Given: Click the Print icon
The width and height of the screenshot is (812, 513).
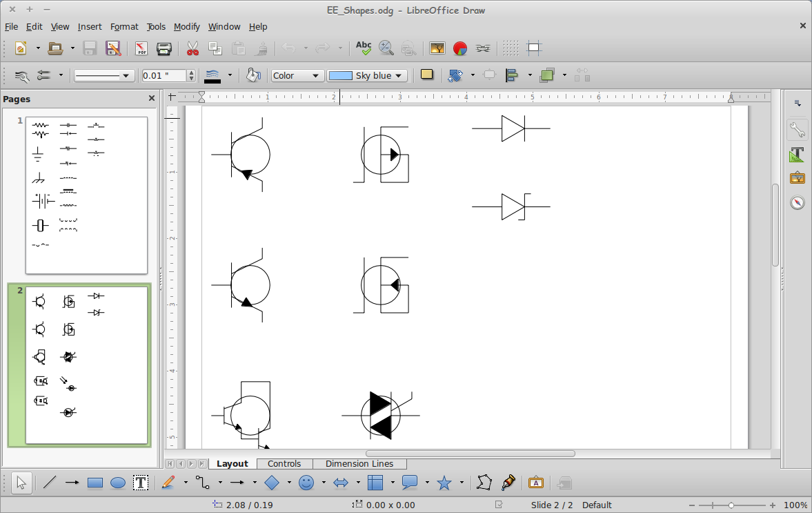Looking at the screenshot, I should click(164, 48).
